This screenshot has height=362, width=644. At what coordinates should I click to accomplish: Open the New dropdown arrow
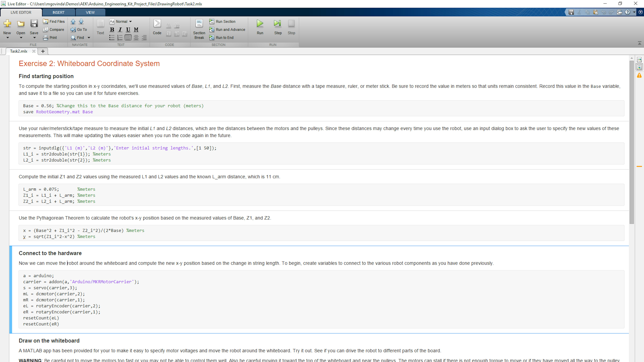(x=8, y=38)
